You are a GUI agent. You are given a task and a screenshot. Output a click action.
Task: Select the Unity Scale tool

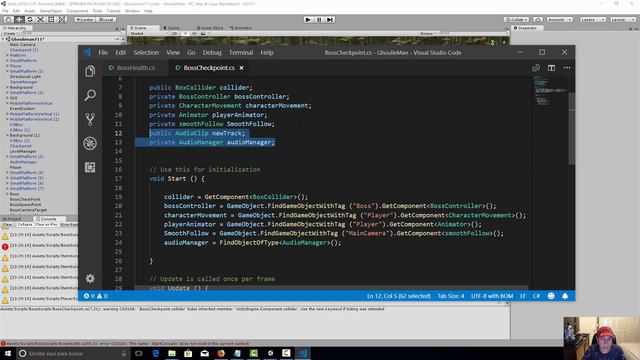coord(40,20)
